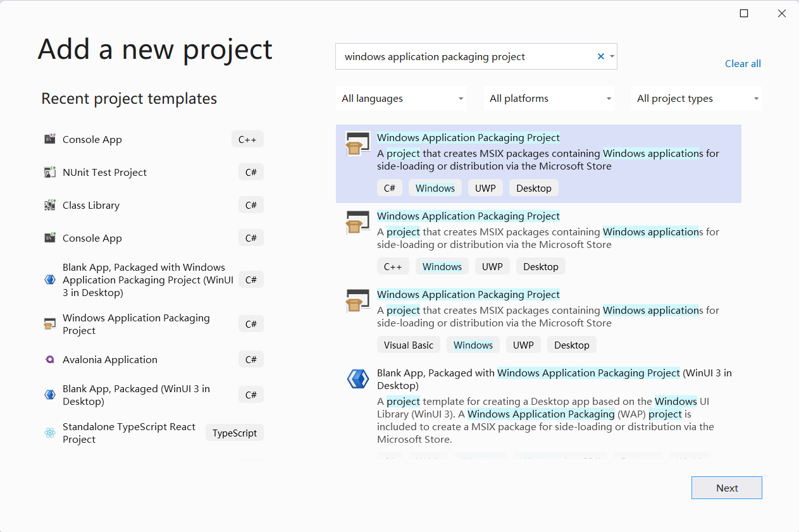The image size is (799, 532).
Task: Open the All platforms dropdown
Action: coord(549,99)
